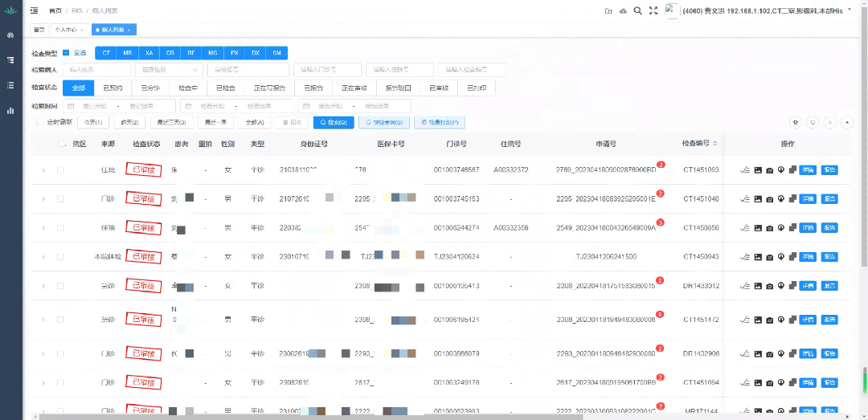Click the search magnifier icon in the top bar

tap(637, 10)
